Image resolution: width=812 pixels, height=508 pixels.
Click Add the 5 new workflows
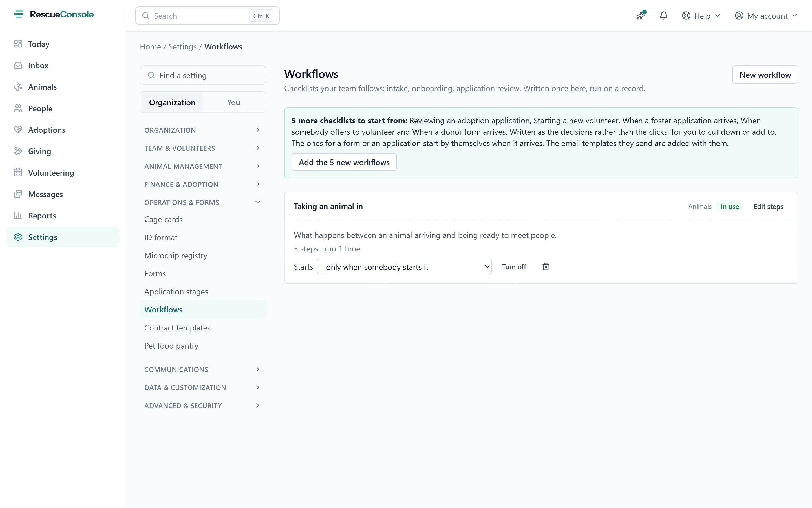pyautogui.click(x=344, y=162)
